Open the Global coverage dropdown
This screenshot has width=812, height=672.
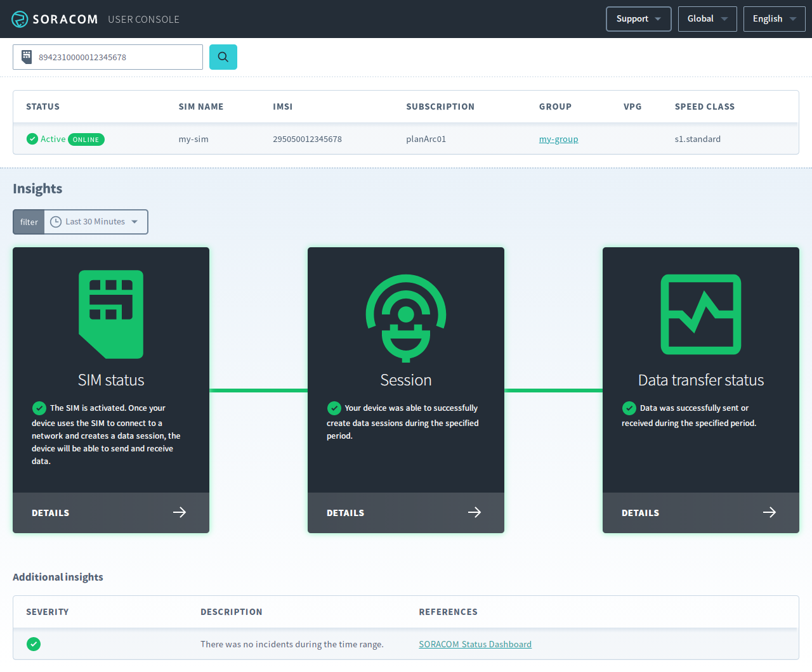pos(707,19)
